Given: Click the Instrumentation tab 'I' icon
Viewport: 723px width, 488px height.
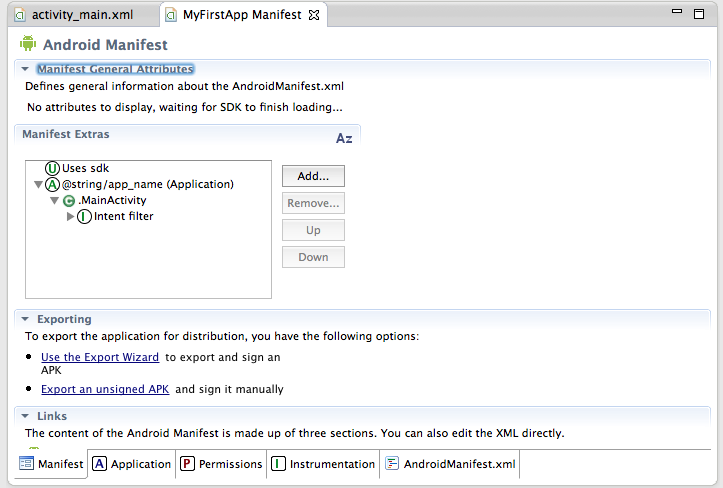Looking at the screenshot, I should pyautogui.click(x=278, y=463).
